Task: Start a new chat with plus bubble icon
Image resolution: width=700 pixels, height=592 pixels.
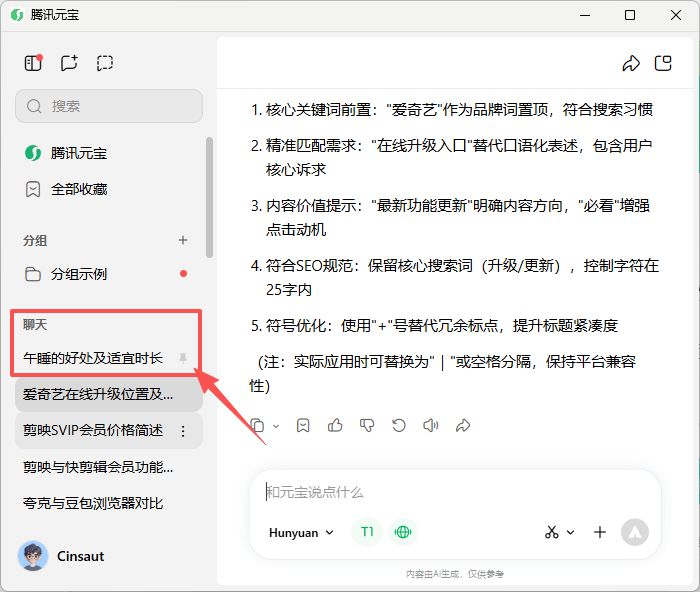Action: [69, 63]
